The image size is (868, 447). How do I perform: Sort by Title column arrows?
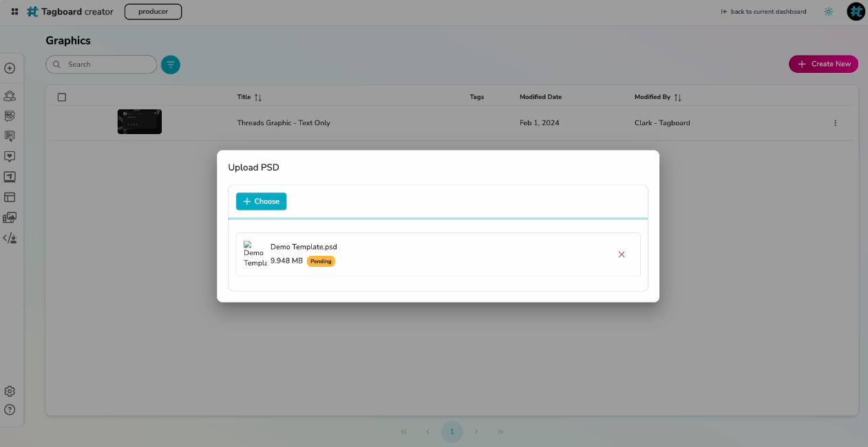[258, 98]
